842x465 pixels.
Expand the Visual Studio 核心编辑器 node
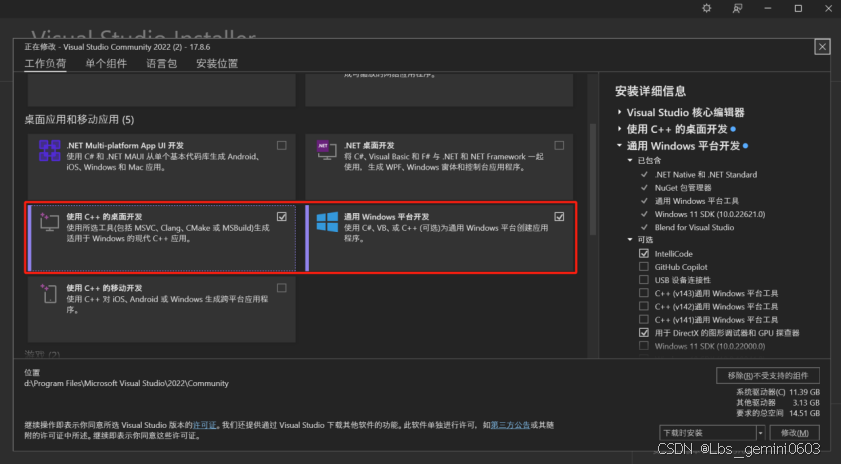[620, 112]
